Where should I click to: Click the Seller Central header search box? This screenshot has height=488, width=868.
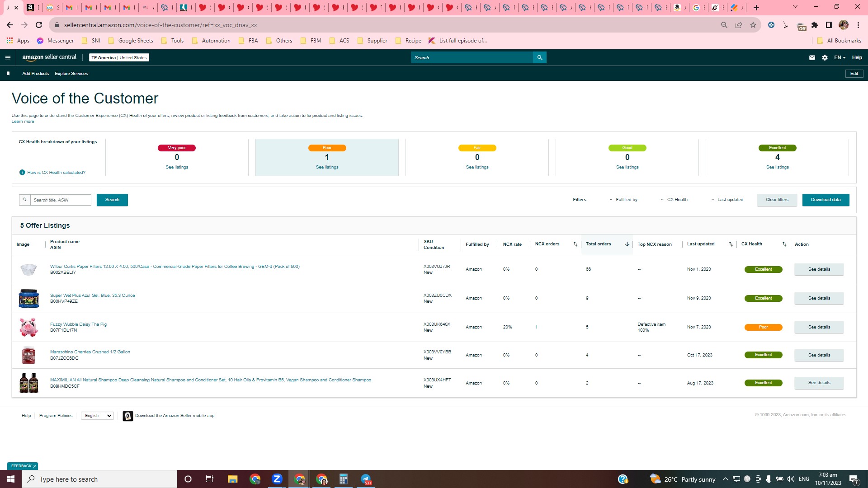pyautogui.click(x=472, y=57)
